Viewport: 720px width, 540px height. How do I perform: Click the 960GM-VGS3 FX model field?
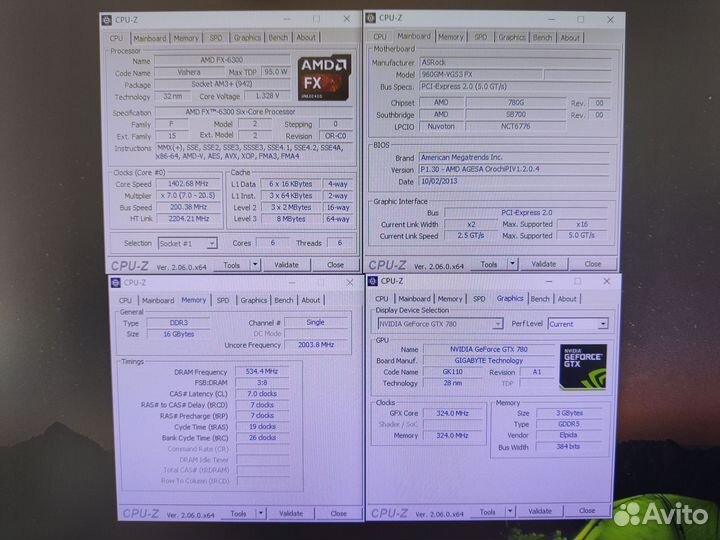click(481, 74)
